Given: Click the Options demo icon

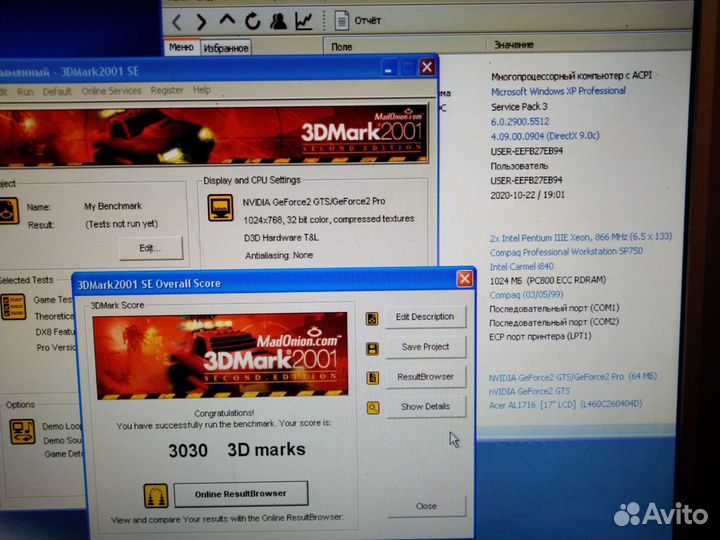Looking at the screenshot, I should 22,432.
